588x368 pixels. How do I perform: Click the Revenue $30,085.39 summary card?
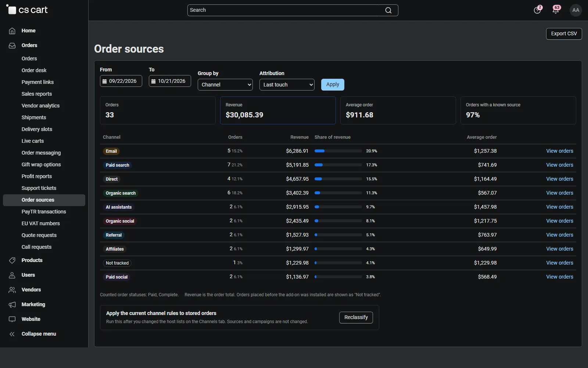(278, 110)
